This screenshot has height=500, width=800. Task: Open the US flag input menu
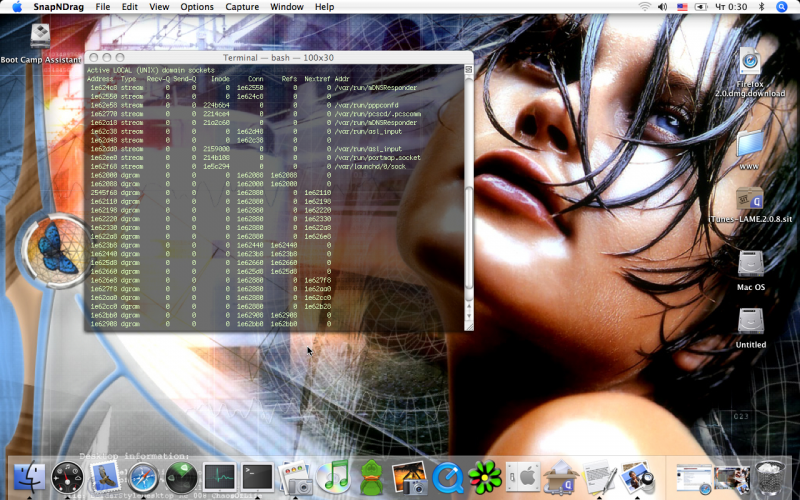(682, 7)
